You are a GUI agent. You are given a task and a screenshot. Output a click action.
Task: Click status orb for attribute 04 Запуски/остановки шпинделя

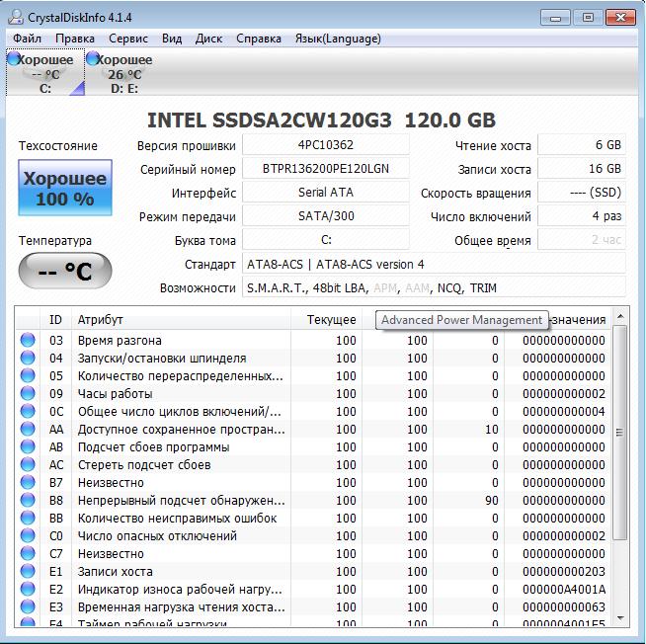tap(28, 359)
